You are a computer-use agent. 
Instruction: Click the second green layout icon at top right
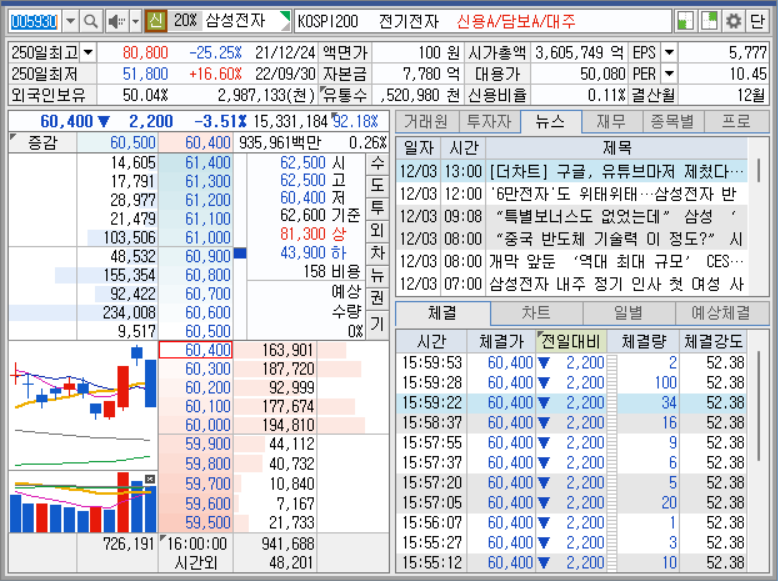(710, 21)
